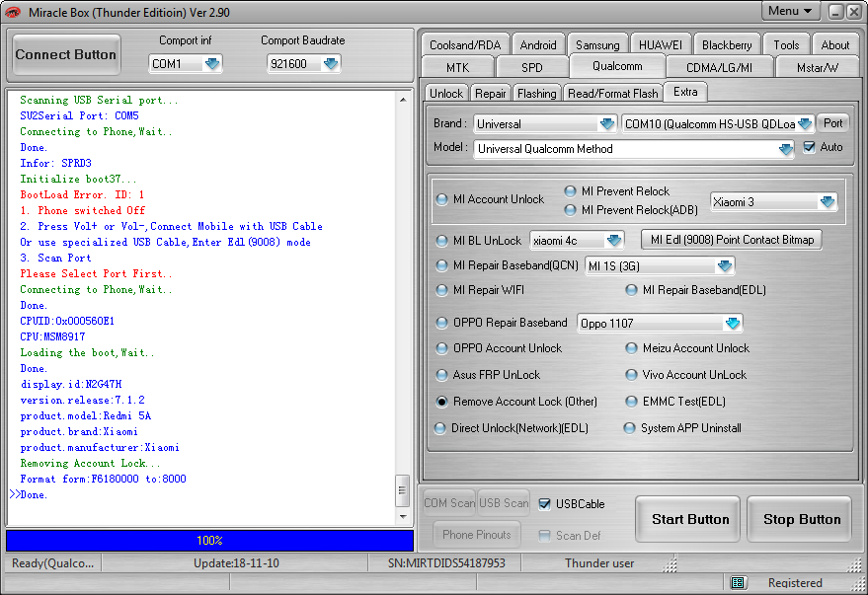This screenshot has width=868, height=595.
Task: Open the Flashing sub-tab
Action: [536, 94]
